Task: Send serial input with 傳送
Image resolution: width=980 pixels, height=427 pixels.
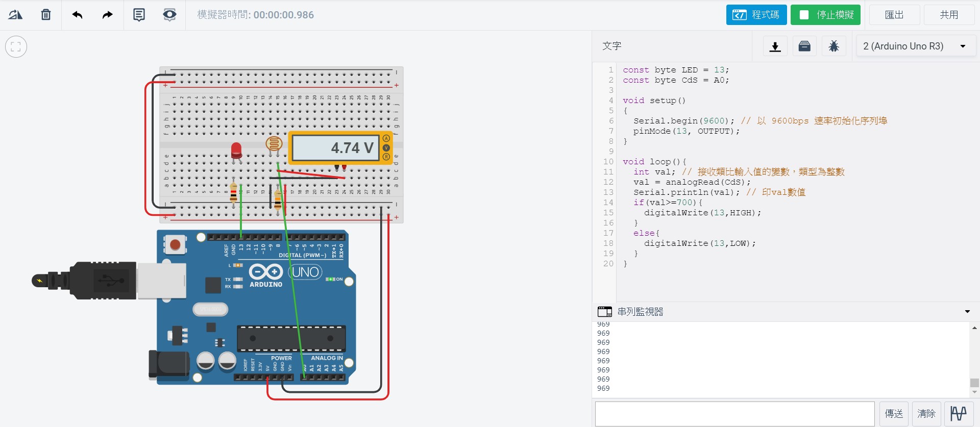Action: pos(894,414)
